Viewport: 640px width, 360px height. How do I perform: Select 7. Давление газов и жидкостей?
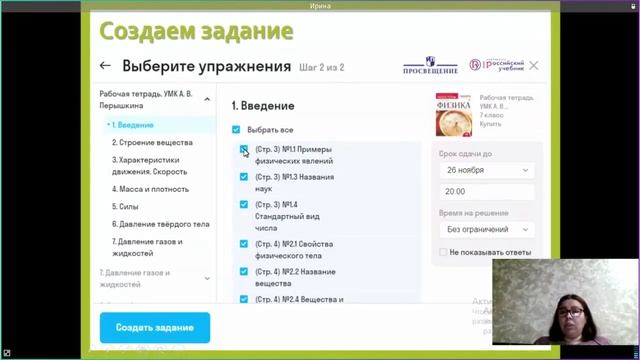tap(147, 247)
